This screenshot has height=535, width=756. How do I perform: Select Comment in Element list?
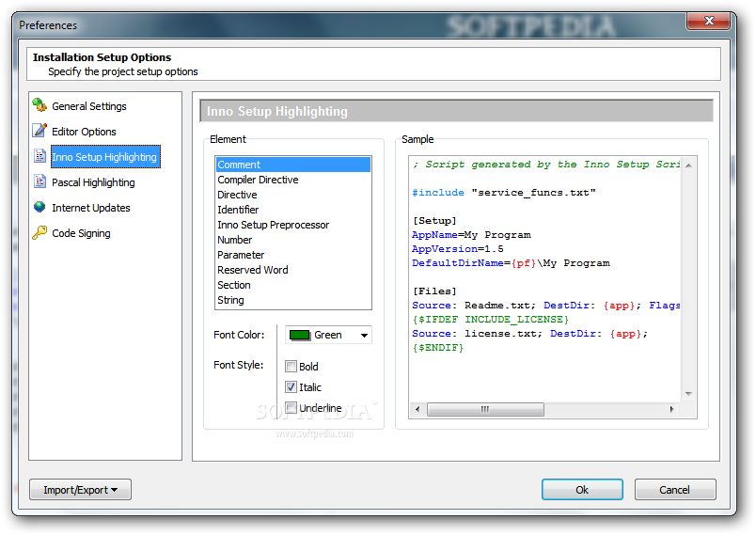tap(293, 165)
